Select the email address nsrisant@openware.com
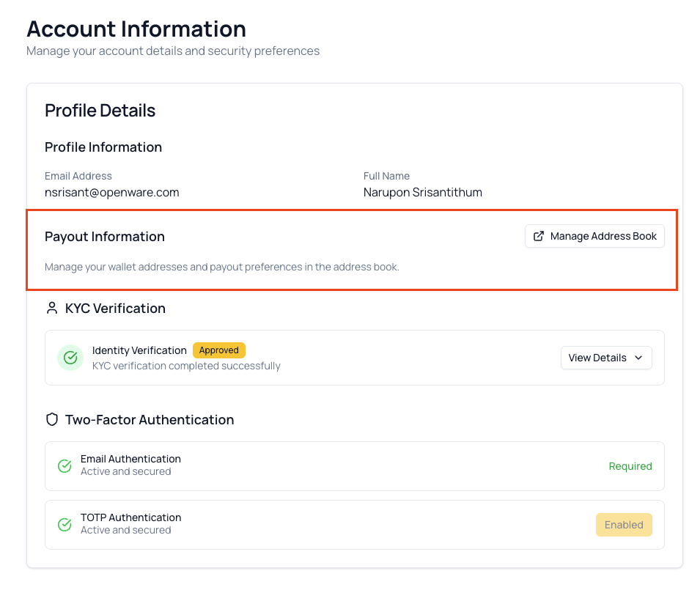Image resolution: width=700 pixels, height=590 pixels. point(112,192)
